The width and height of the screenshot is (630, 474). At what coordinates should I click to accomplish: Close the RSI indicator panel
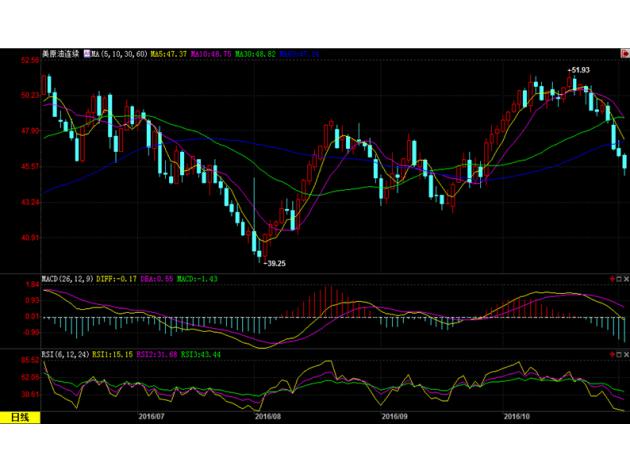[x=626, y=354]
